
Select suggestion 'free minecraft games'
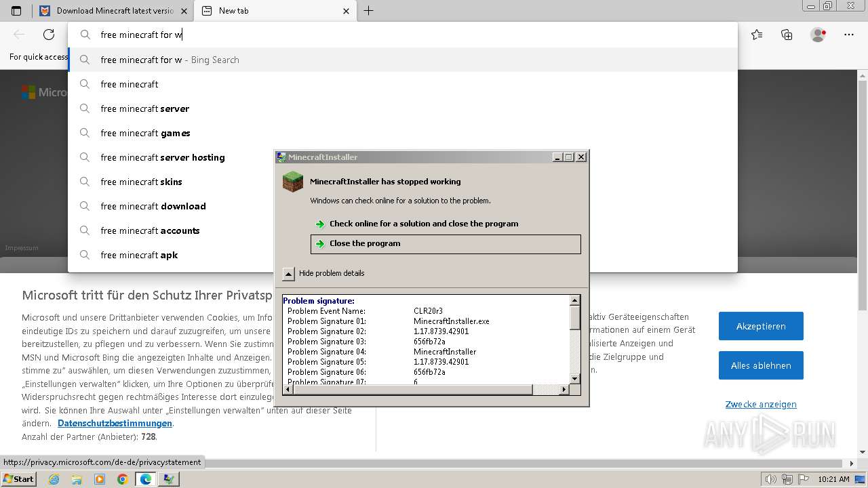[403, 133]
